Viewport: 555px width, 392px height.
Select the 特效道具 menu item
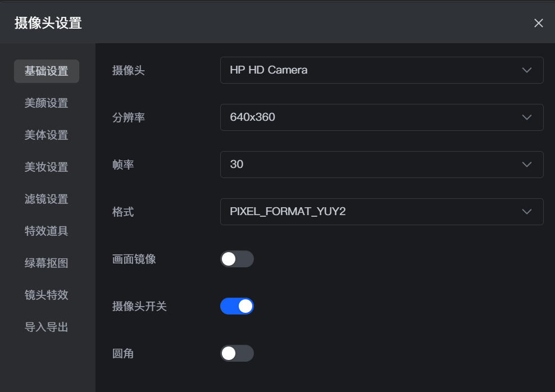point(47,231)
